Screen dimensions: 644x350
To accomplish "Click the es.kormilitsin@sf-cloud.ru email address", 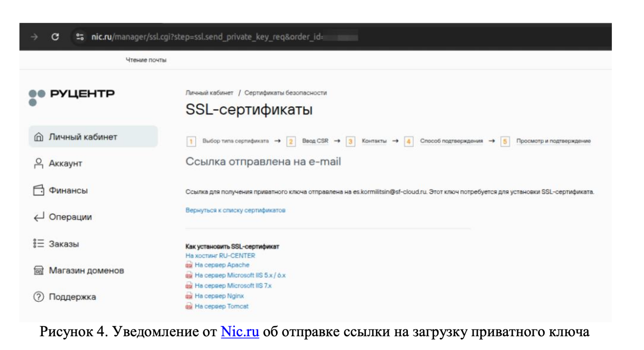I will coord(390,192).
